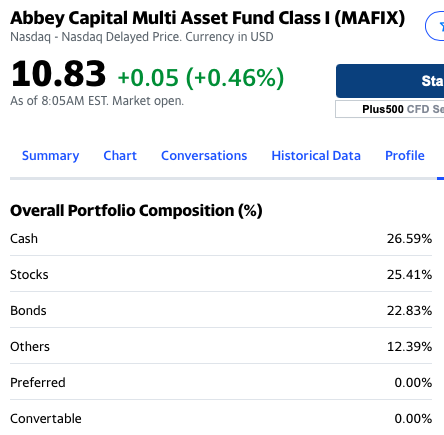Switch to the Chart tab
Viewport: 444px width, 435px height.
pos(120,156)
